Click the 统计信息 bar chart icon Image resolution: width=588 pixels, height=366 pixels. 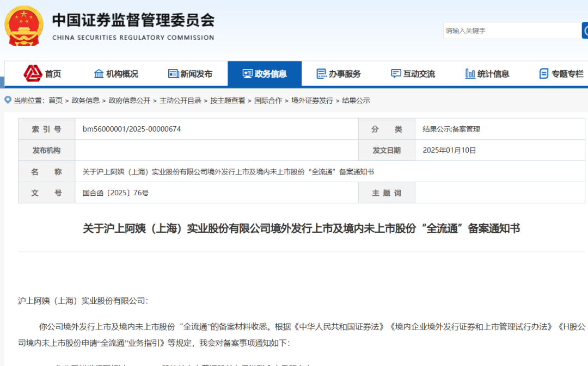(x=470, y=73)
